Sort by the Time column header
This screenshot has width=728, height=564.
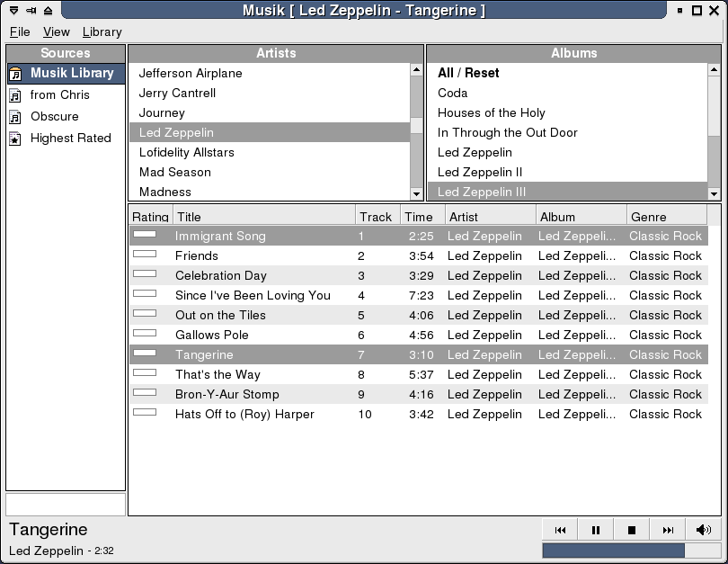click(x=422, y=217)
